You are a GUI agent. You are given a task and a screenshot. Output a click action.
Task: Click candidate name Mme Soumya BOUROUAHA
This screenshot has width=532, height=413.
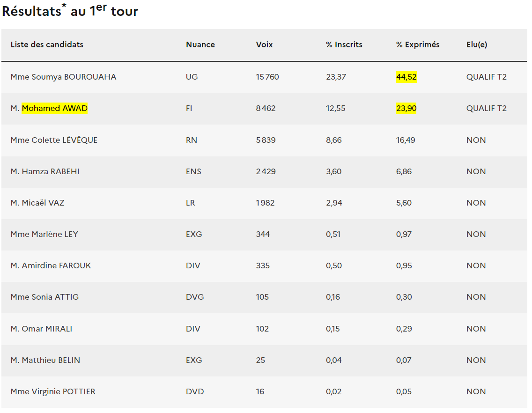point(63,77)
